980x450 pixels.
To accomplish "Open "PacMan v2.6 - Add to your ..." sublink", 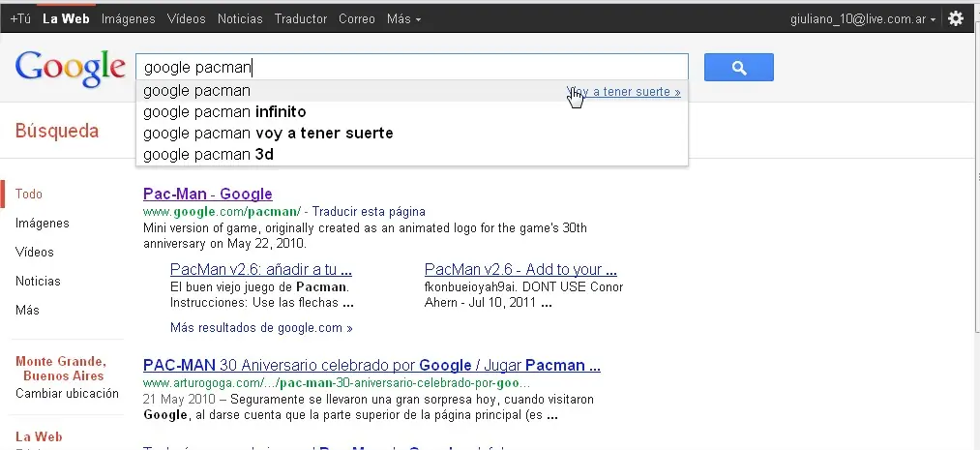I will (x=520, y=269).
